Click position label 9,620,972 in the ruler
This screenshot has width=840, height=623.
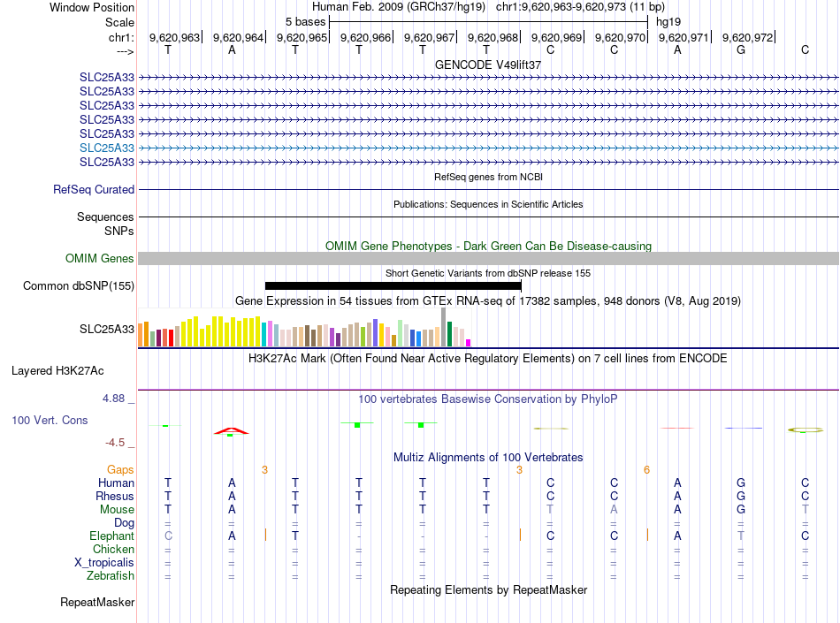coord(748,37)
